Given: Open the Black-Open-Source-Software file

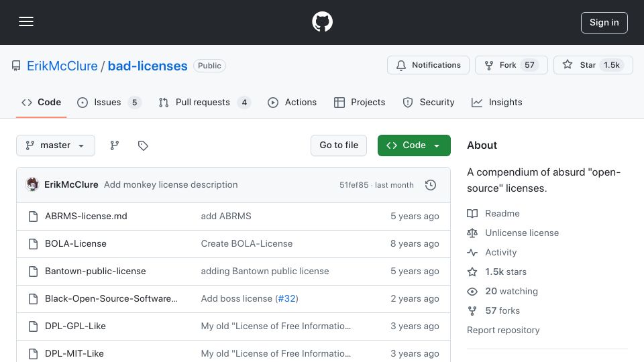Looking at the screenshot, I should pos(111,299).
